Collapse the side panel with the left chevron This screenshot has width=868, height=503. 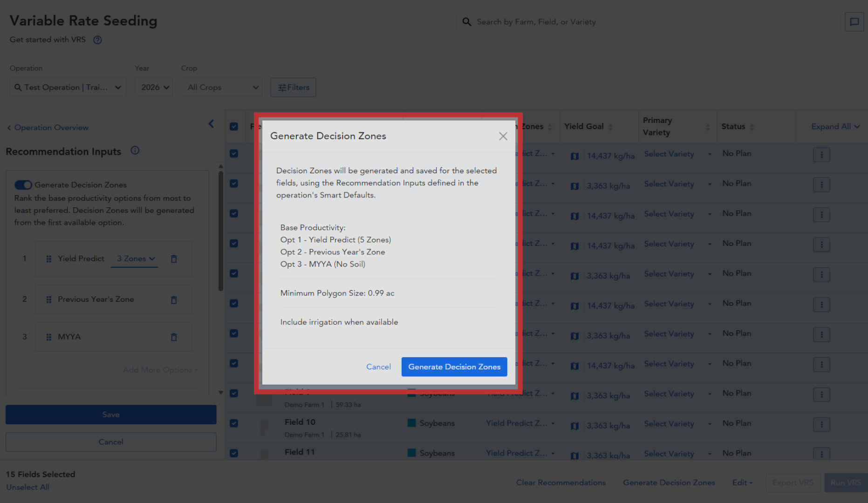pos(212,123)
